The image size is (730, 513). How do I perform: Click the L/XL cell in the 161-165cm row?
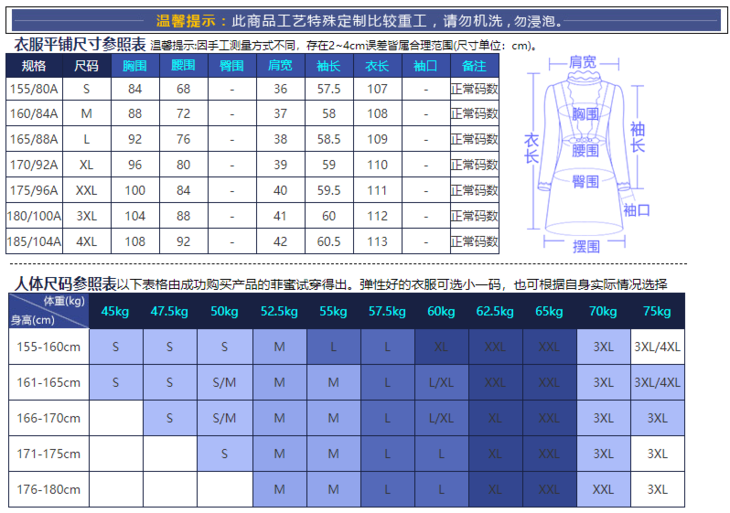pyautogui.click(x=440, y=382)
